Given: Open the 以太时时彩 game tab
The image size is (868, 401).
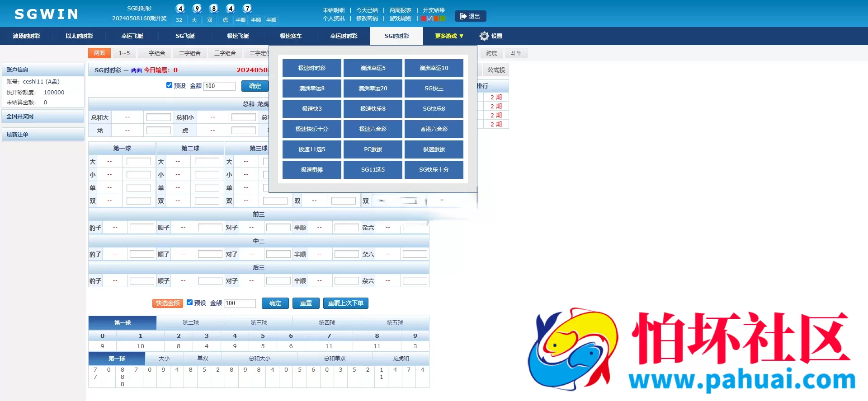Looking at the screenshot, I should tap(79, 36).
